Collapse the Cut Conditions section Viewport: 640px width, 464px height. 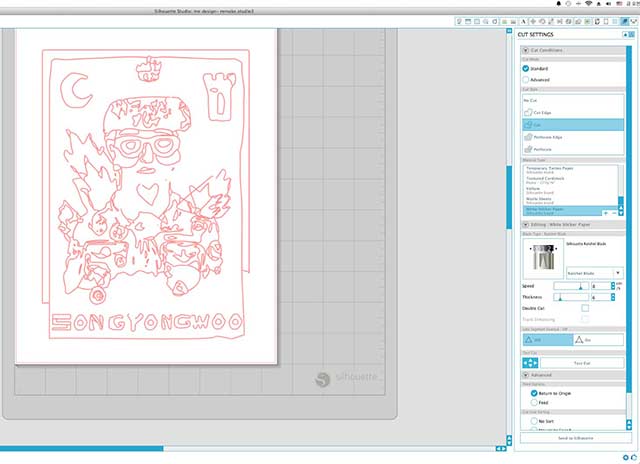tap(525, 50)
